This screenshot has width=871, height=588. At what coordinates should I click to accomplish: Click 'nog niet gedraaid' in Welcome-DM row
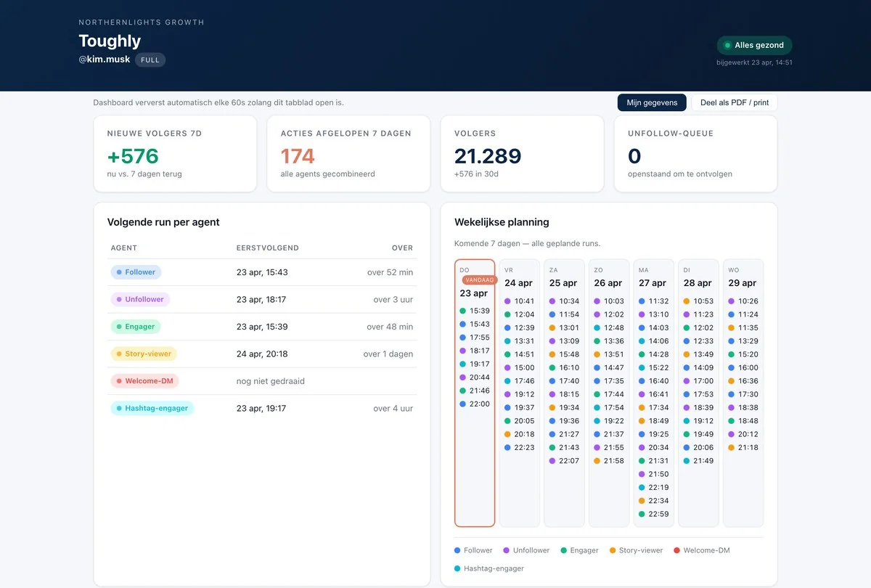pos(271,380)
